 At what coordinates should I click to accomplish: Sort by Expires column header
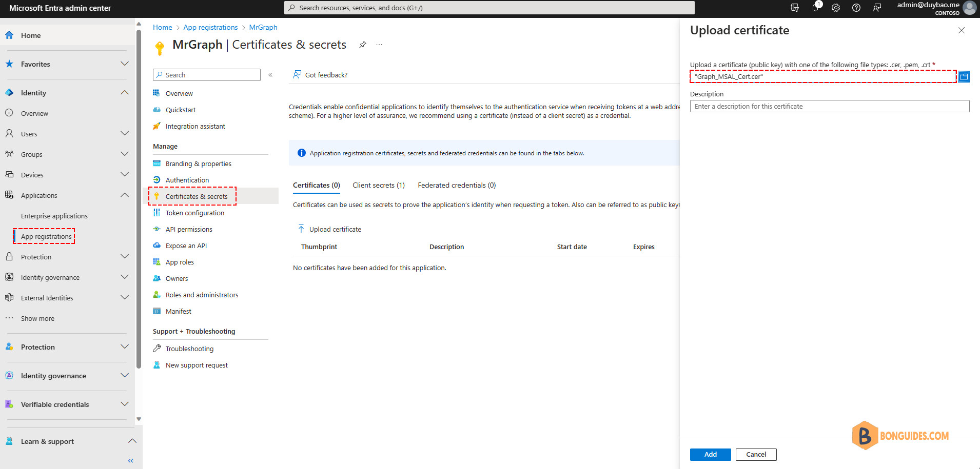643,247
